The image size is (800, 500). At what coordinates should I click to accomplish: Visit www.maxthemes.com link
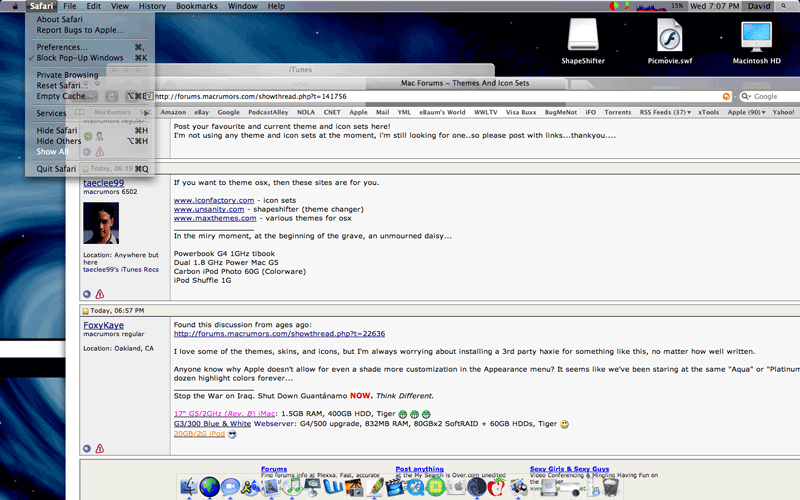pos(215,218)
